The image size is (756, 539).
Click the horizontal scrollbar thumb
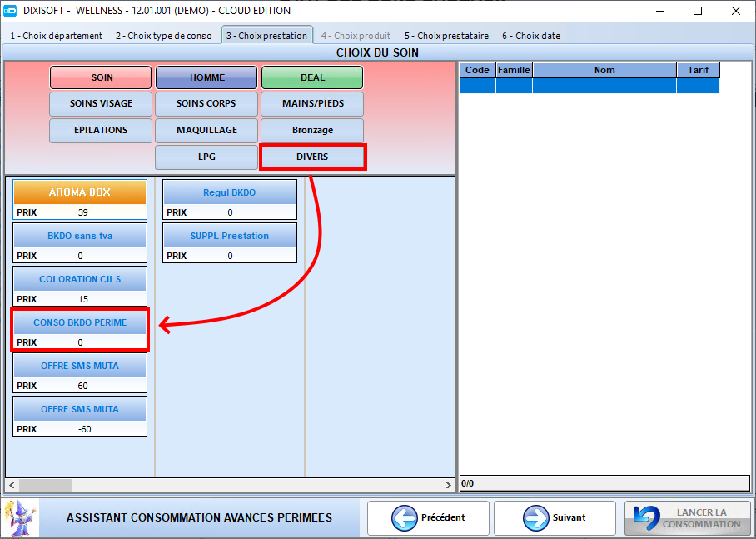pyautogui.click(x=45, y=485)
